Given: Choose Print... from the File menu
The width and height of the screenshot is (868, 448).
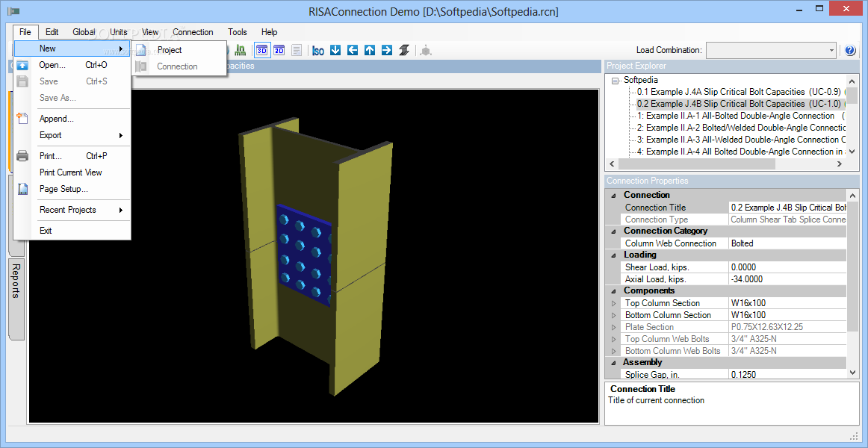Looking at the screenshot, I should click(x=72, y=156).
